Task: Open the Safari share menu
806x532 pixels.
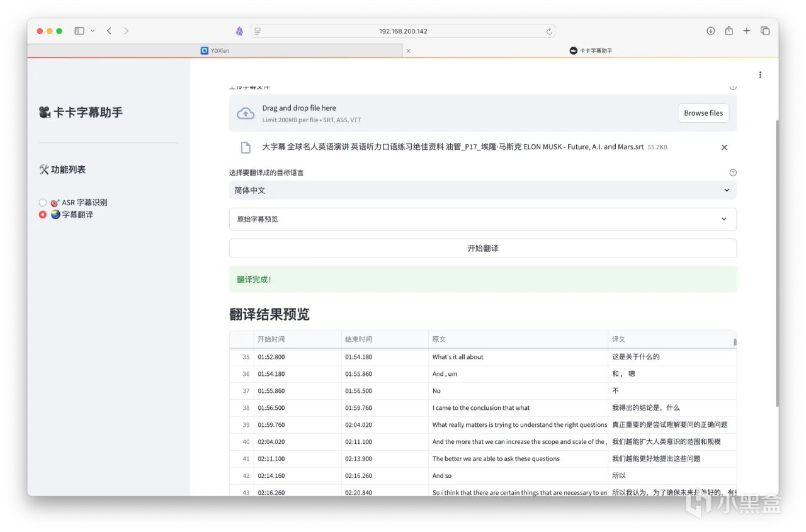Action: click(729, 31)
